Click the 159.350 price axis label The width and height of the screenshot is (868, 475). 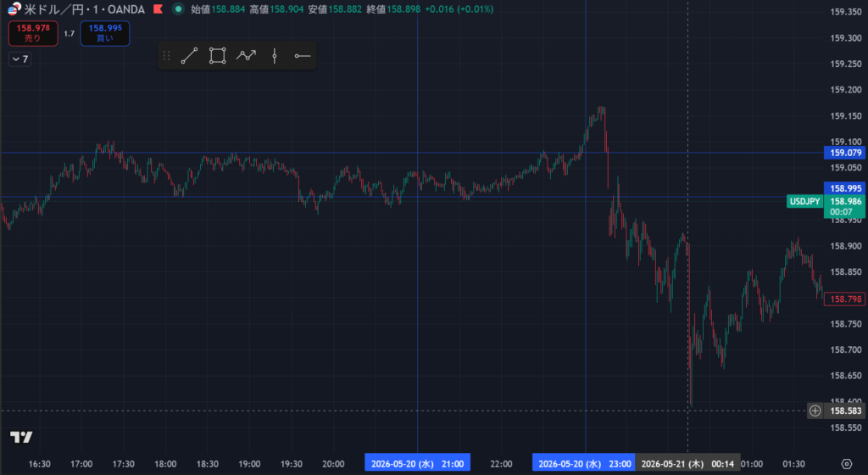846,12
